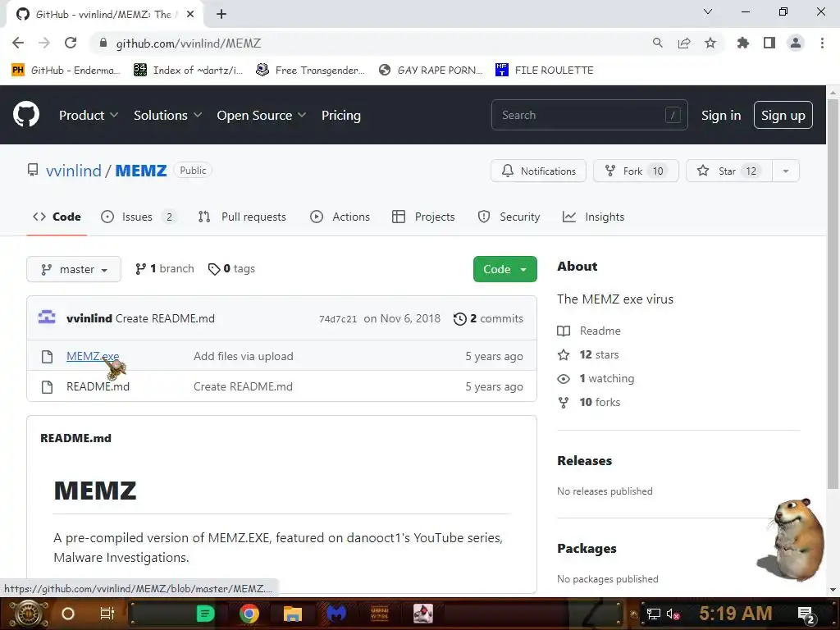The width and height of the screenshot is (840, 630).
Task: Switch to the Issues tab
Action: pyautogui.click(x=138, y=217)
